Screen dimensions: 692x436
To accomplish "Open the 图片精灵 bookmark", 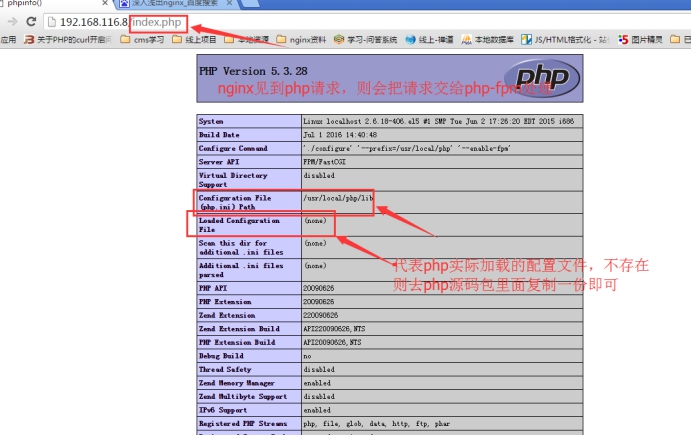I will (x=640, y=40).
